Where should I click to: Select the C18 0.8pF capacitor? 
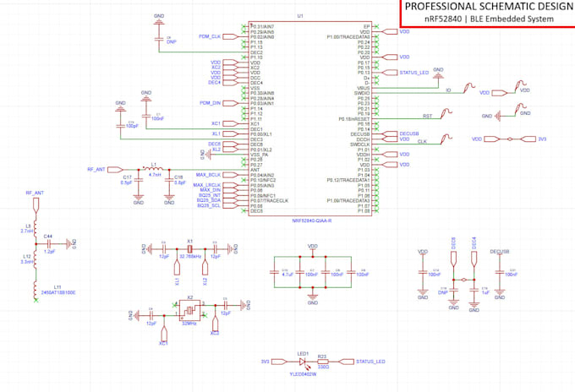[169, 180]
